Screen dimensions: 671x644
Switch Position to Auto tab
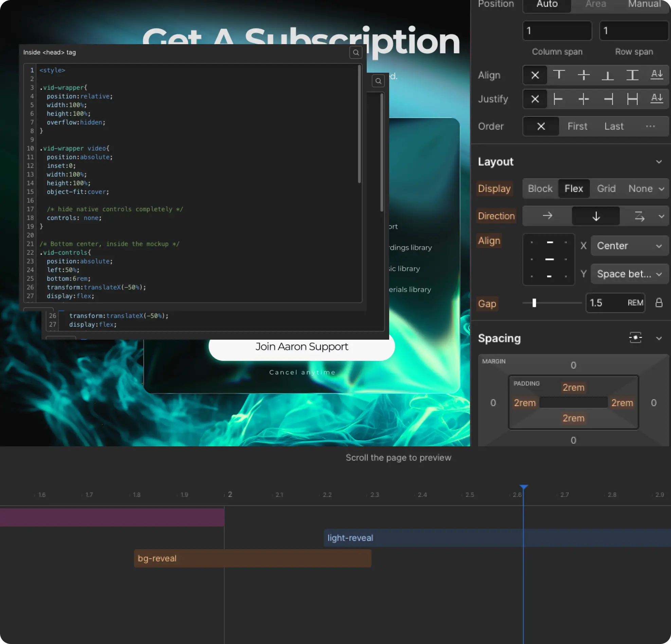547,4
